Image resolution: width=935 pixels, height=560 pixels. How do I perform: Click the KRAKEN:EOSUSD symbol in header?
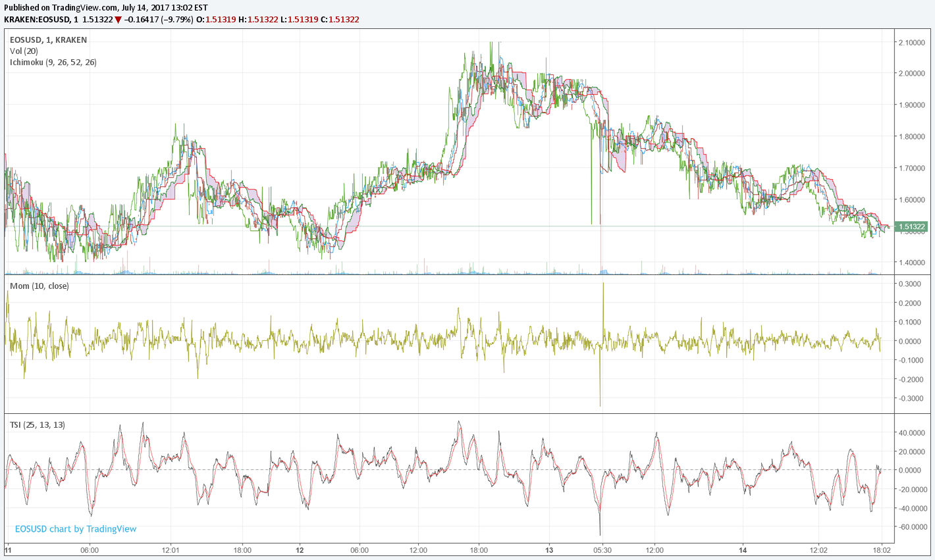[x=36, y=20]
